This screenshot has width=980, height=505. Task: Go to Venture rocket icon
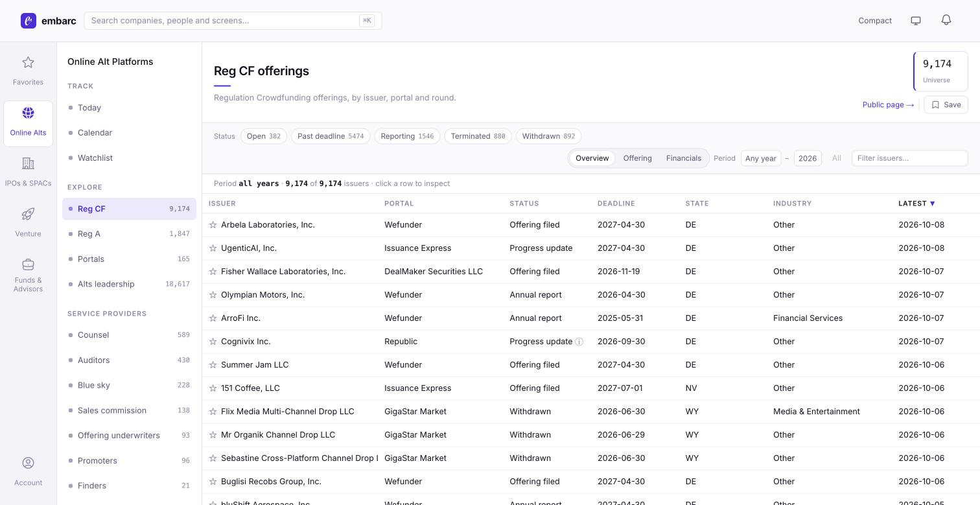[x=28, y=214]
